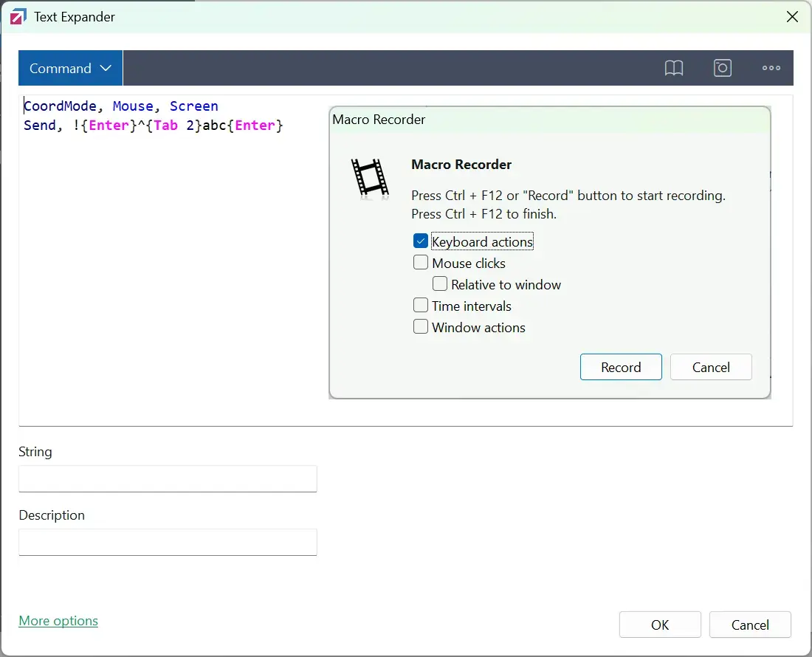Expand the Command dropdown
812x657 pixels.
(x=70, y=68)
